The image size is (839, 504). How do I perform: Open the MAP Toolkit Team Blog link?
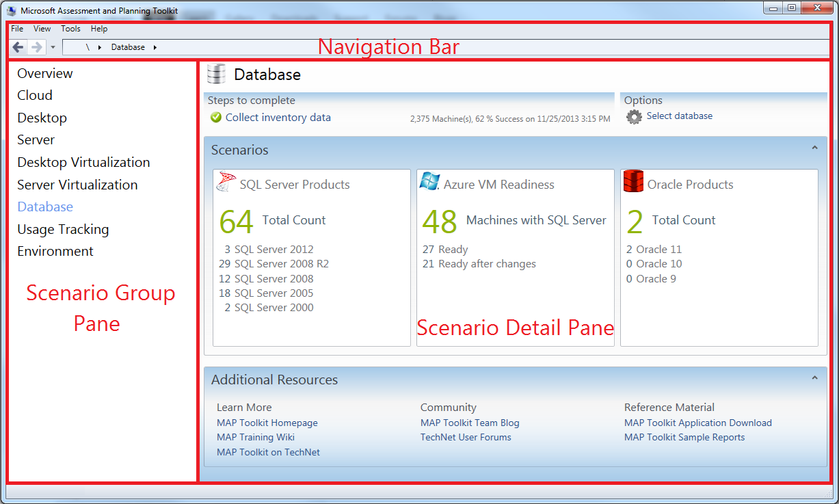pyautogui.click(x=470, y=423)
